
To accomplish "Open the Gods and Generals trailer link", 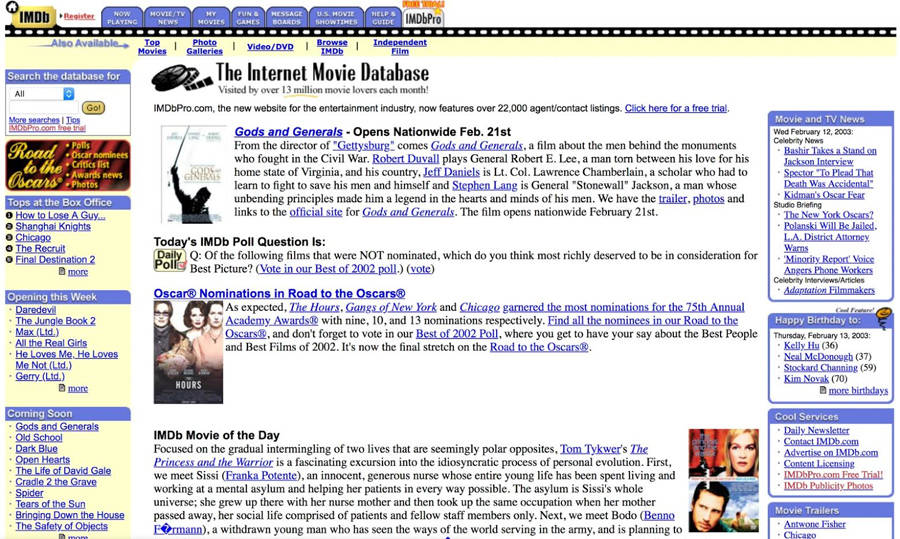I will coord(673,199).
